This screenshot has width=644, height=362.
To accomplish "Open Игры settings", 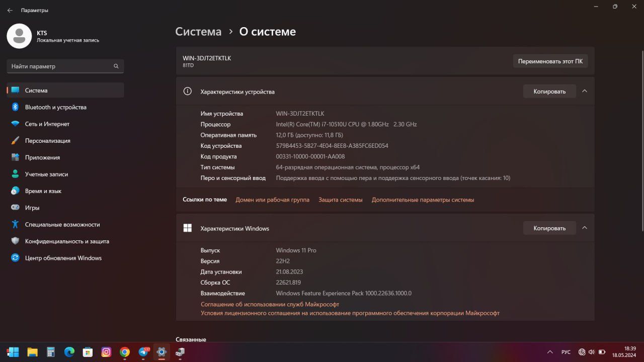I will click(65, 208).
